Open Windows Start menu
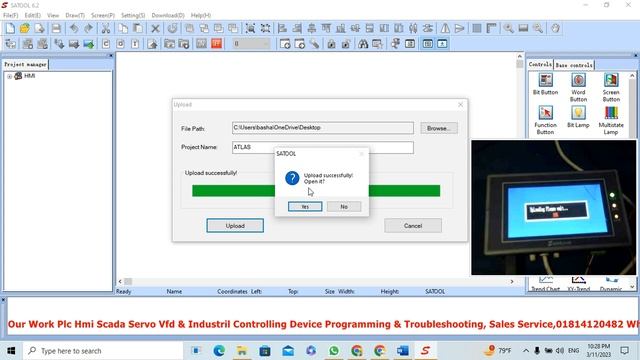640x360 pixels. [x=11, y=351]
